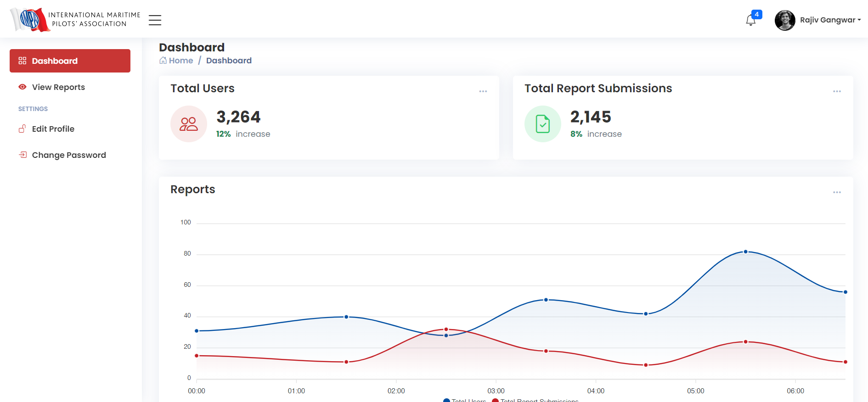Open Total Report Submissions card options menu
This screenshot has width=868, height=402.
coord(837,91)
